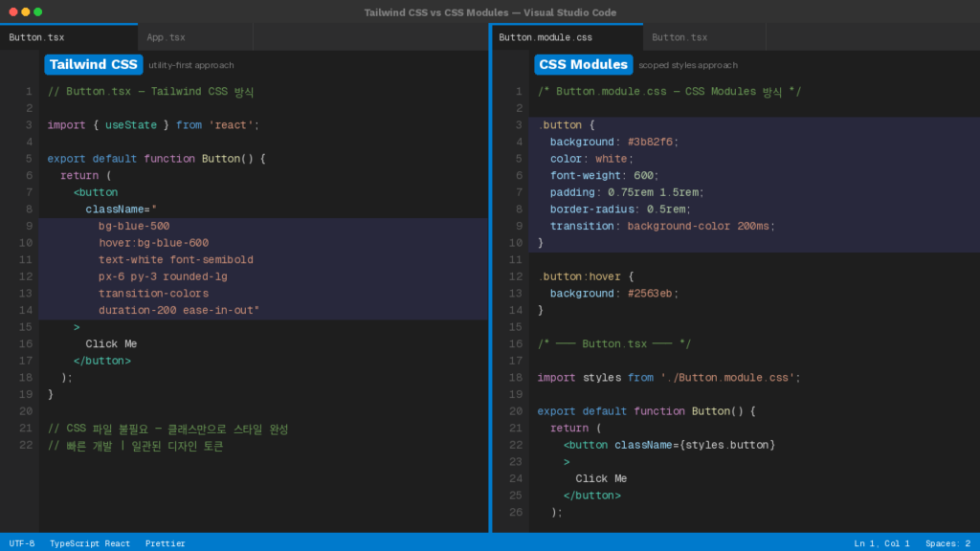
Task: Click line number 9 in left editor
Action: click(x=28, y=226)
